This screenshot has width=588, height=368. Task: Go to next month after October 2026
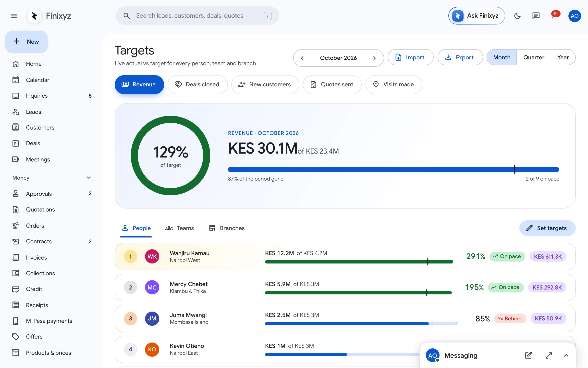(374, 58)
